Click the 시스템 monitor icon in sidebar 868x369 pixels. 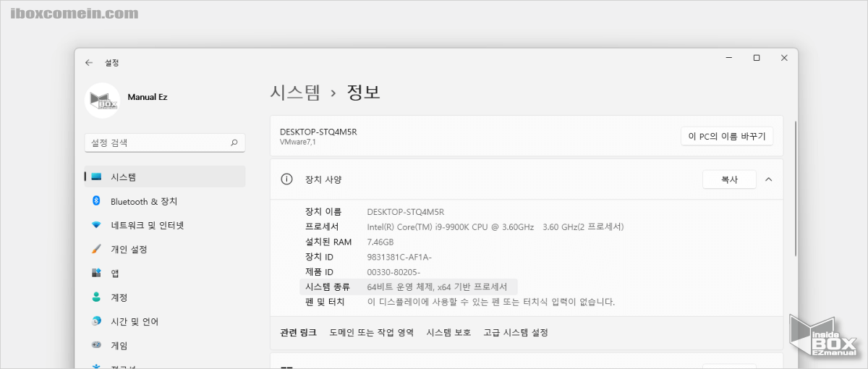point(96,177)
